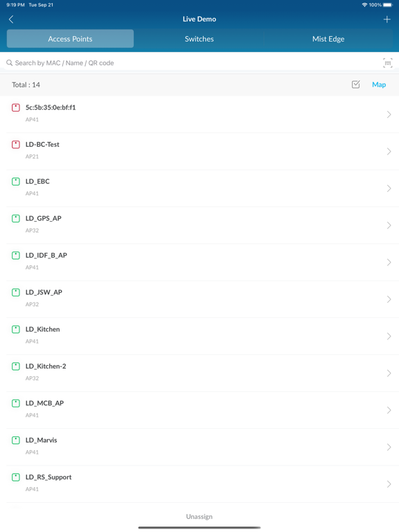
Task: Select the Access Points tab
Action: point(70,39)
